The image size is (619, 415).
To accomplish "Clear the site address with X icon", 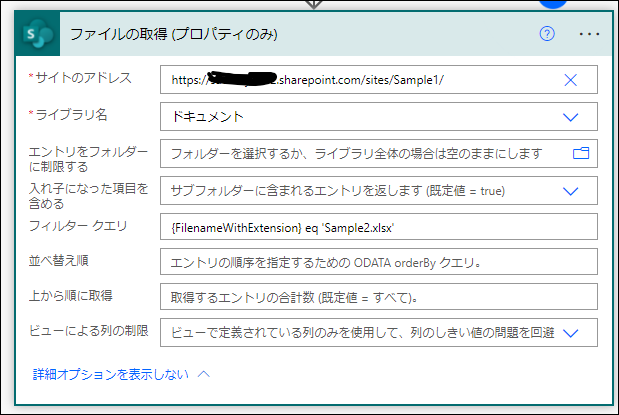I will (570, 80).
